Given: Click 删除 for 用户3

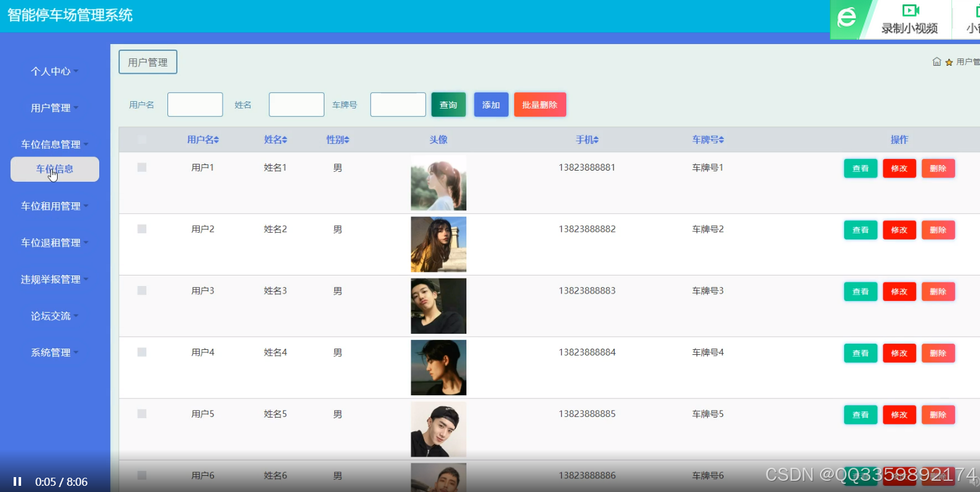Looking at the screenshot, I should [x=938, y=292].
